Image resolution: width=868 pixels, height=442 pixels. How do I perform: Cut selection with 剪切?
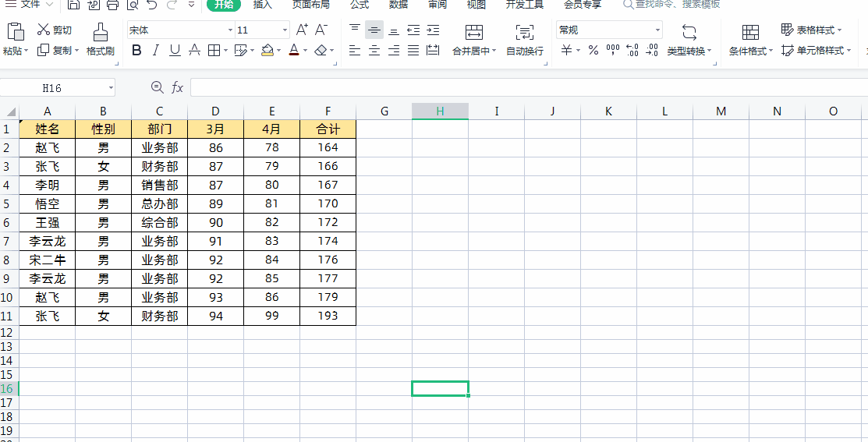(x=55, y=30)
